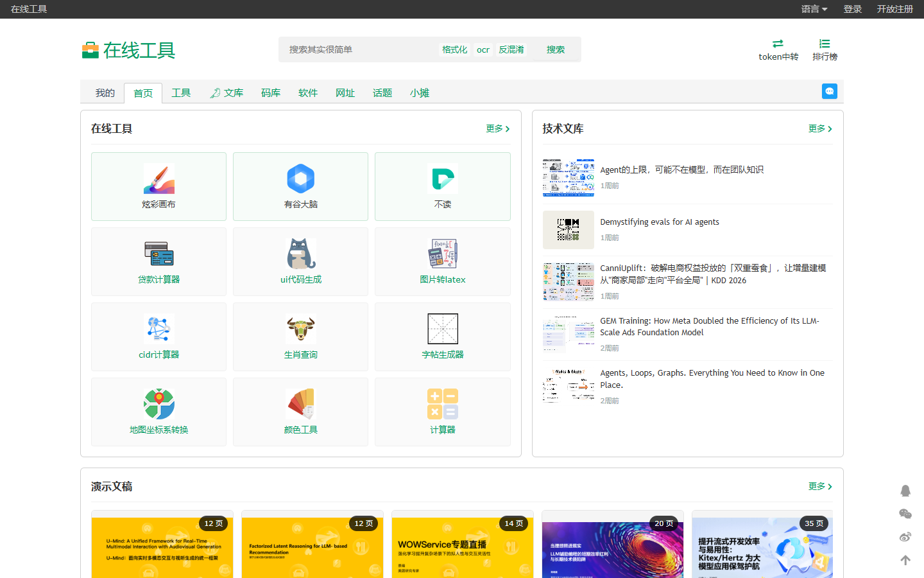This screenshot has height=578, width=924.
Task: Open article Demystifying evals for AI agents
Action: [x=660, y=222]
